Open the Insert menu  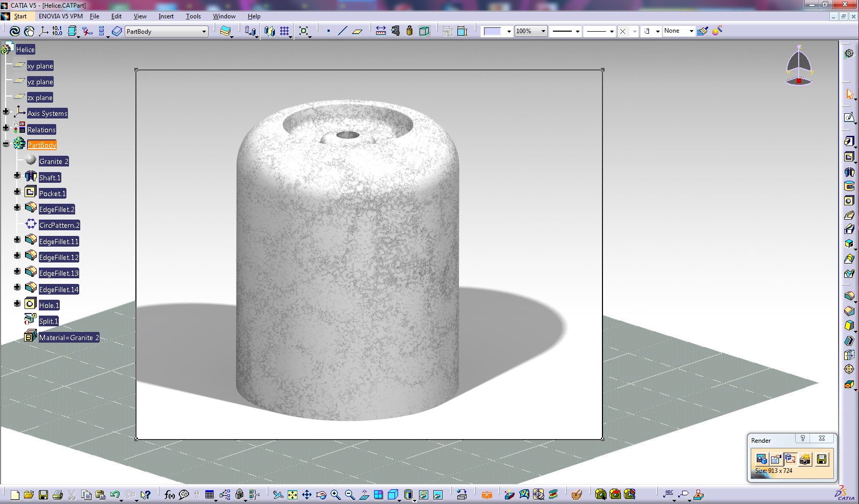pyautogui.click(x=166, y=16)
